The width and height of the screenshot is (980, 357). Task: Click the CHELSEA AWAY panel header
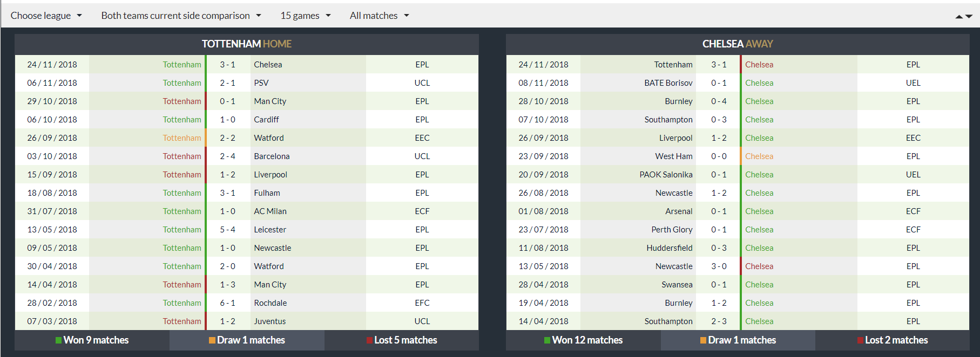point(738,44)
